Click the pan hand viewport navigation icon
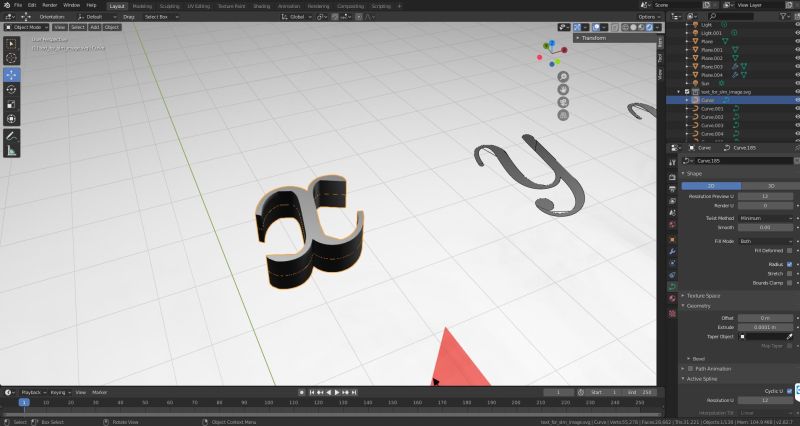 tap(563, 89)
